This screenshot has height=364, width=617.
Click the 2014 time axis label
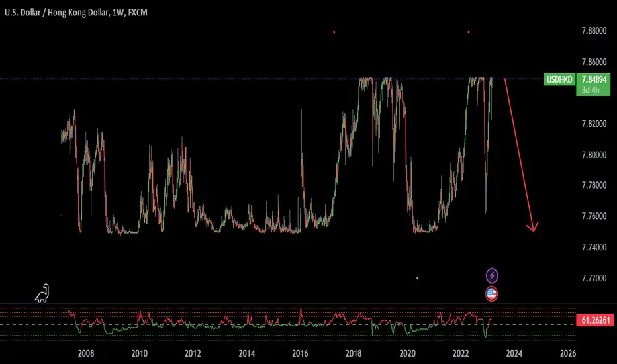(246, 353)
